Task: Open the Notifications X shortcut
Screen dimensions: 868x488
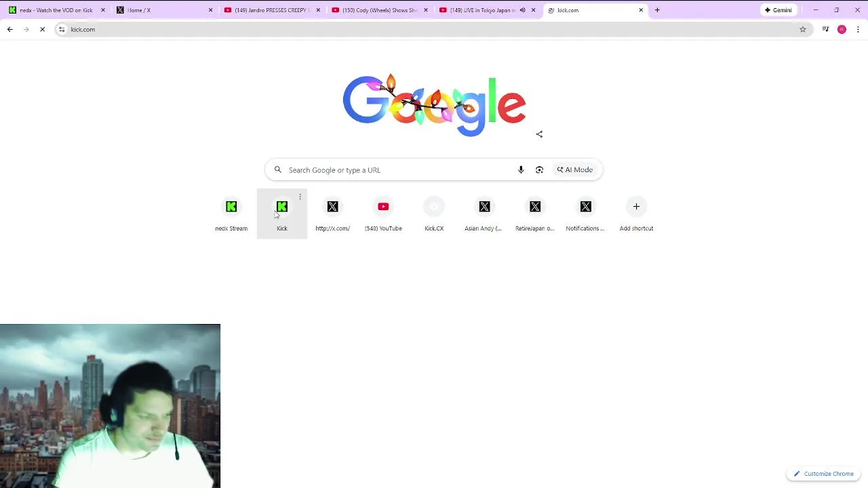Action: (586, 213)
